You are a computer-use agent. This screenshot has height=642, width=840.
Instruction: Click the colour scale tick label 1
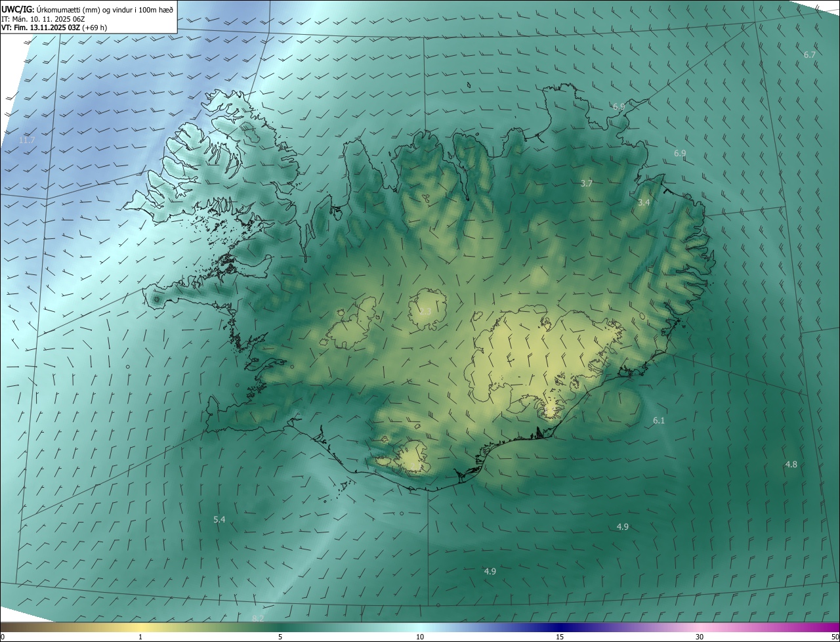pos(140,637)
